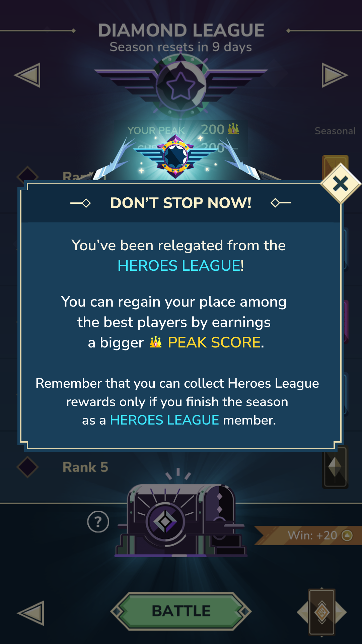Select the bottom-left back arrow
This screenshot has height=644, width=362.
click(31, 613)
